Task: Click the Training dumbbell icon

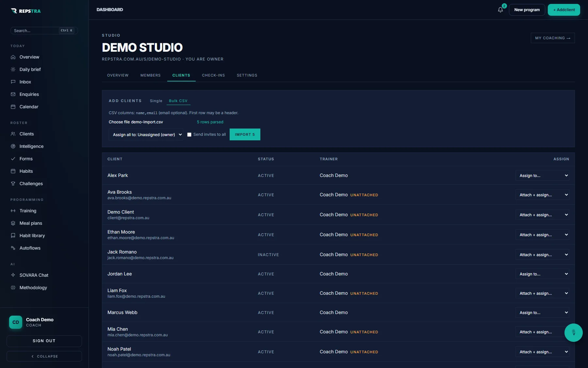Action: point(13,211)
